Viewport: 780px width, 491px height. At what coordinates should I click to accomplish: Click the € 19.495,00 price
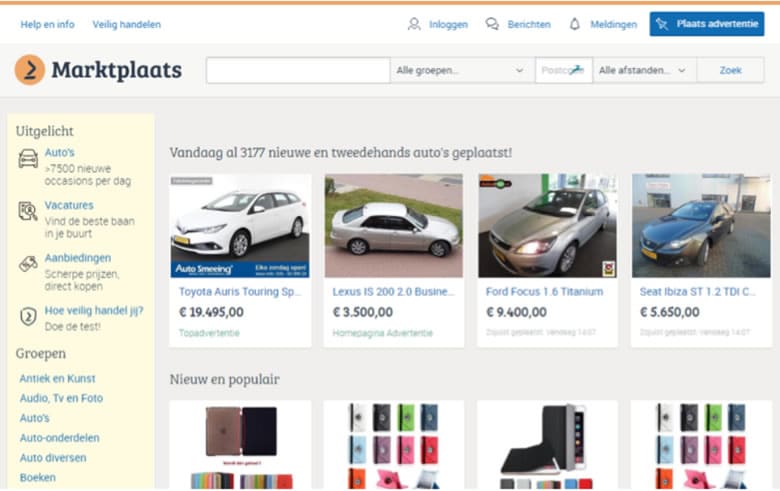[x=211, y=312]
